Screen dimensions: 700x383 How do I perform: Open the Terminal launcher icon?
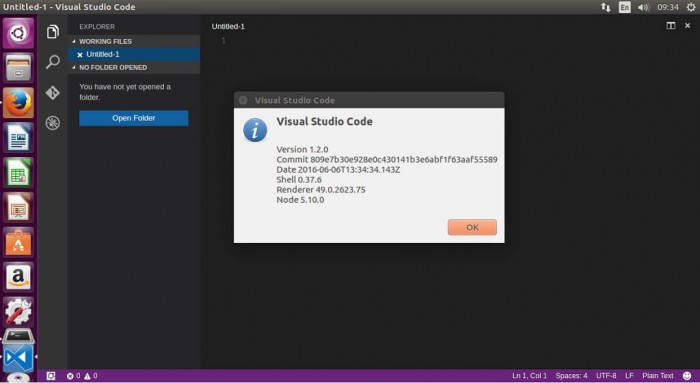point(18,336)
